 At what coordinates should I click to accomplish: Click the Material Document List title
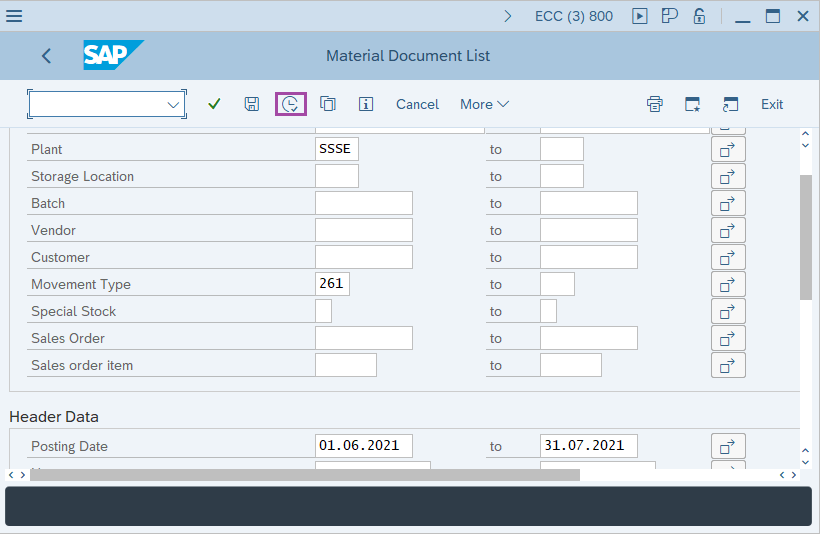point(408,55)
